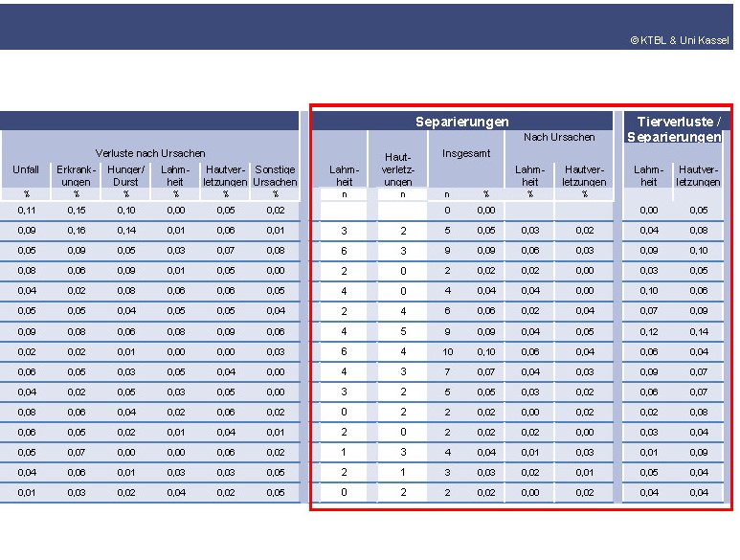Screen dimensions: 740x560
Task: Click the Nach Ursachen subheader
Action: coord(557,137)
